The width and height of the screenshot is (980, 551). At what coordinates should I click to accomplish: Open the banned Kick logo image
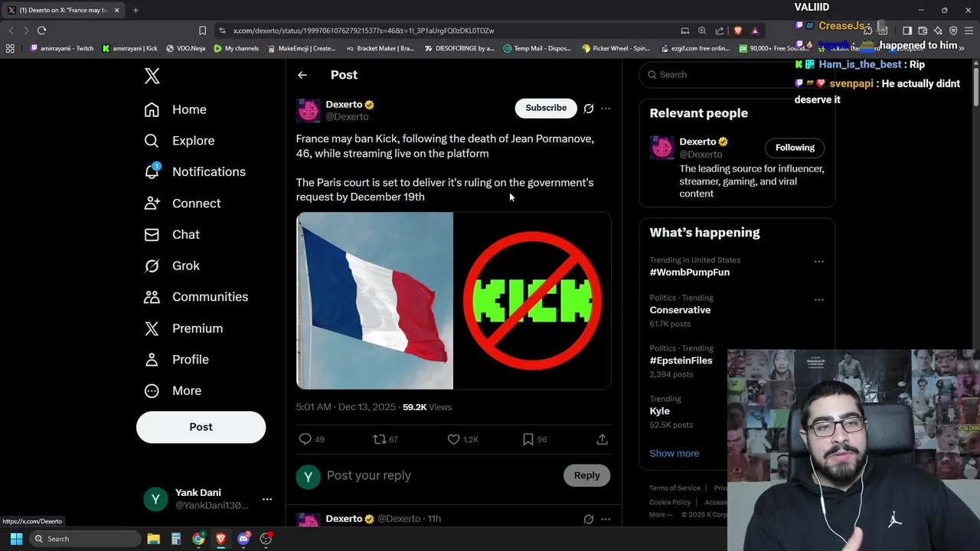click(x=532, y=301)
